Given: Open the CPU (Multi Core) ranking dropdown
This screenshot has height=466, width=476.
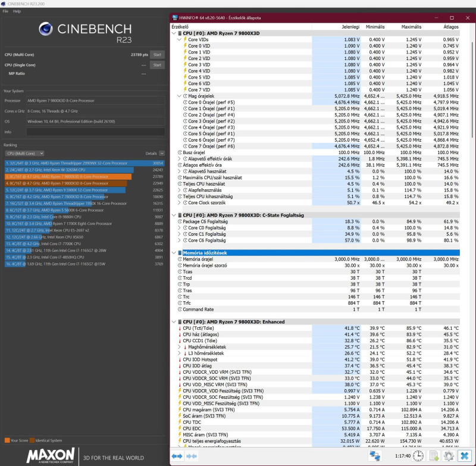Looking at the screenshot, I should (25, 154).
